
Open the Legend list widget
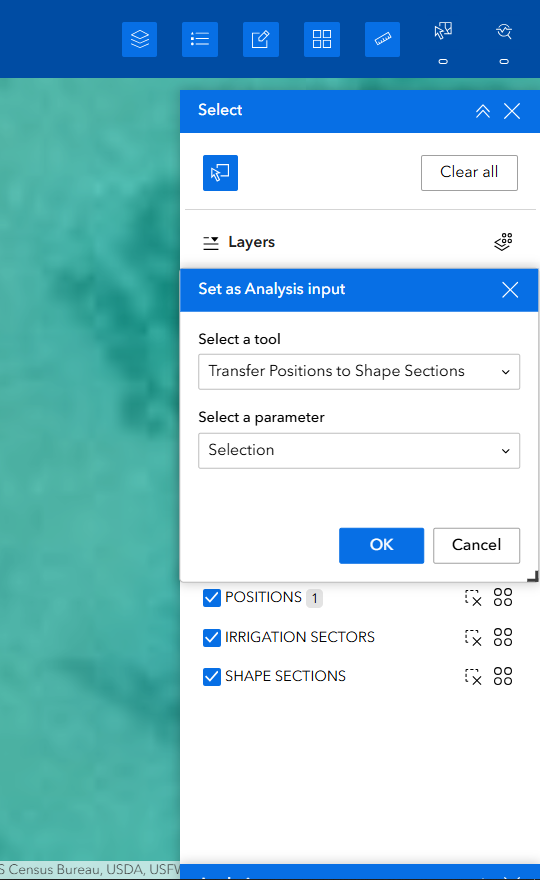click(x=200, y=39)
